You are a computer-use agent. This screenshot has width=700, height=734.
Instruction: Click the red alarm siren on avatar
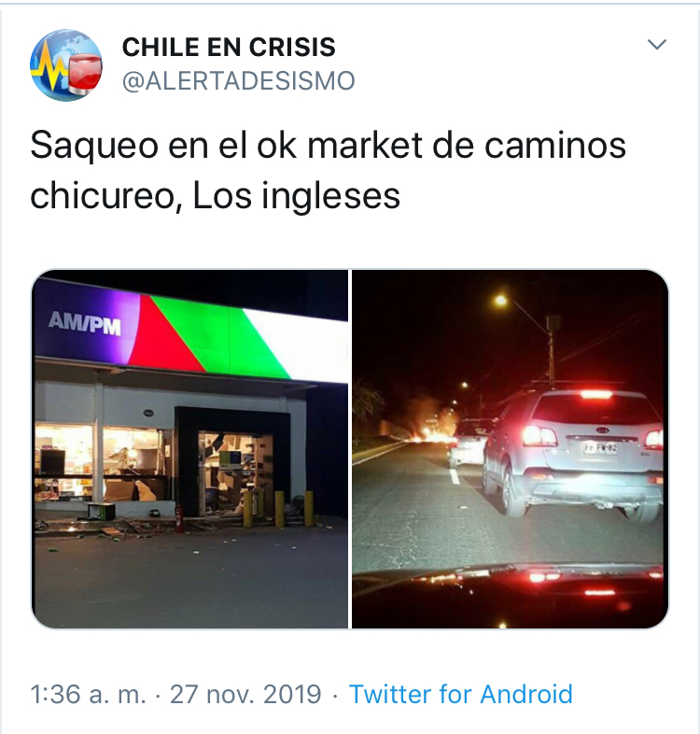[x=86, y=74]
